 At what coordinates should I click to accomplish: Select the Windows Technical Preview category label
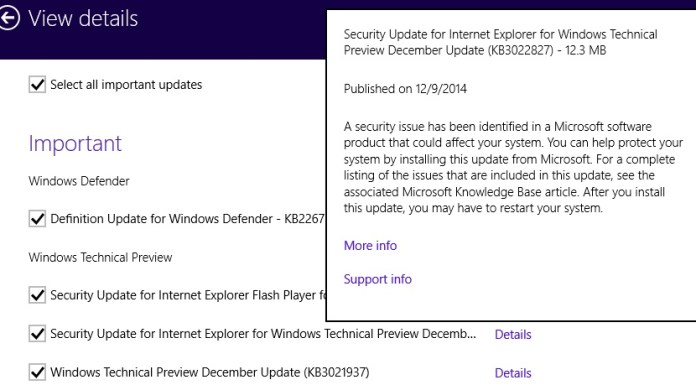click(100, 258)
